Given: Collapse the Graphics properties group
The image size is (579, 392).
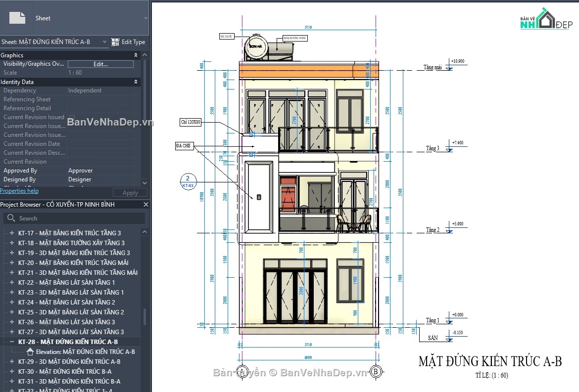Looking at the screenshot, I should (136, 55).
